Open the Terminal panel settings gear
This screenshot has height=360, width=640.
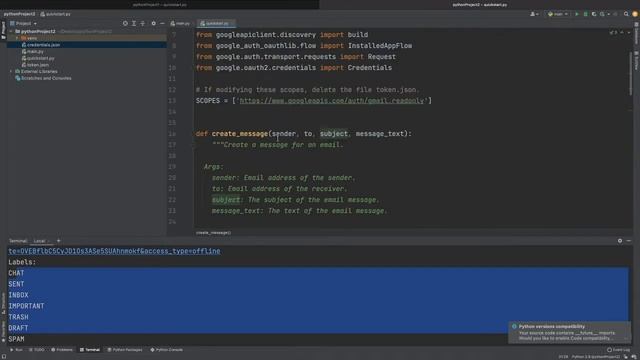pos(620,241)
